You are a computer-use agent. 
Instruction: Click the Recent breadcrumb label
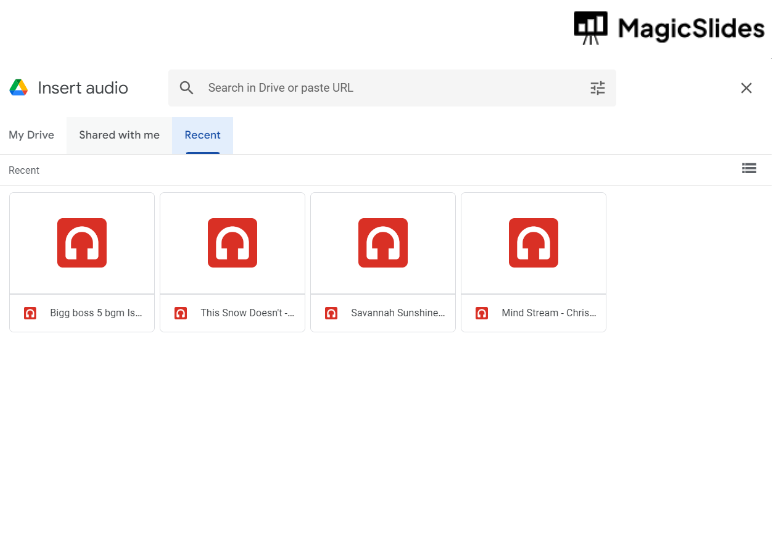click(x=24, y=170)
